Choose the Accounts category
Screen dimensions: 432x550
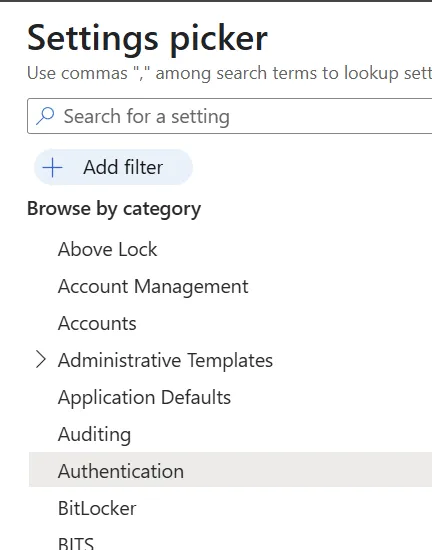pos(97,323)
